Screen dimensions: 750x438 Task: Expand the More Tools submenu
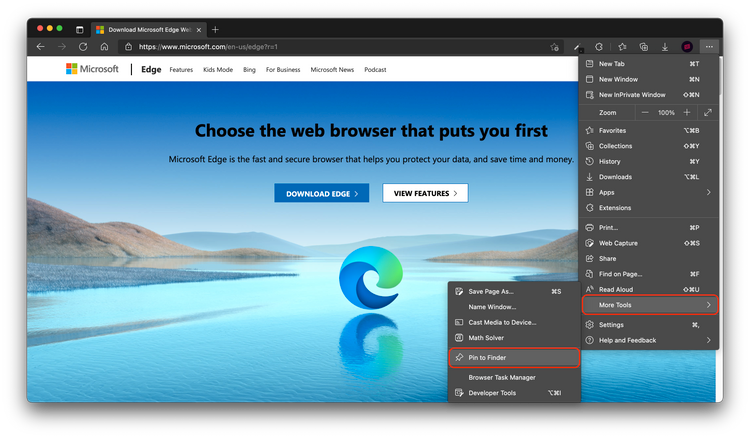pos(650,304)
